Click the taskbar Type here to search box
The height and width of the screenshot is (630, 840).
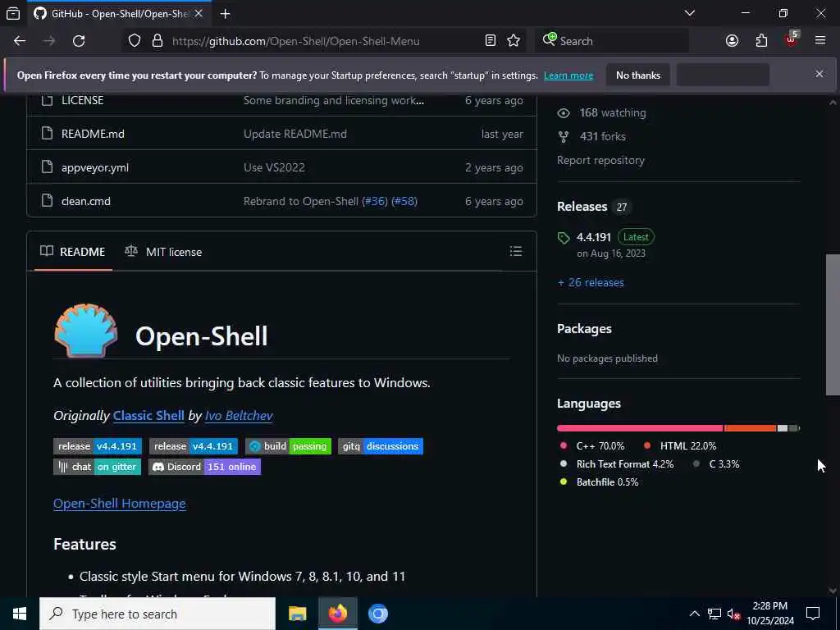[157, 614]
